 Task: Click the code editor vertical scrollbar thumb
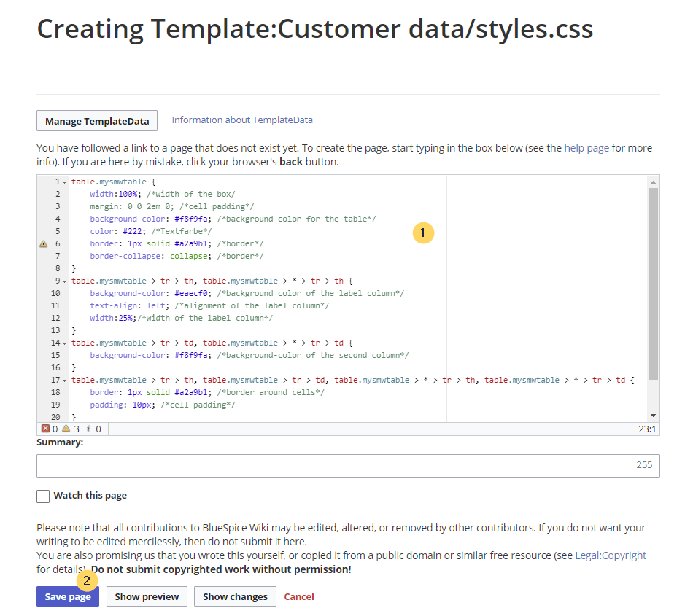coord(653,284)
